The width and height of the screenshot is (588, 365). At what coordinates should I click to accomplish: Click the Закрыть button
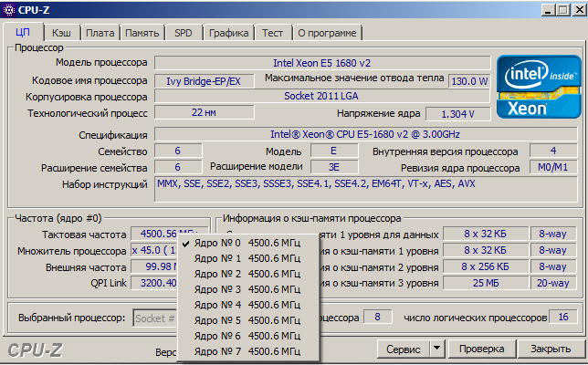(x=551, y=349)
